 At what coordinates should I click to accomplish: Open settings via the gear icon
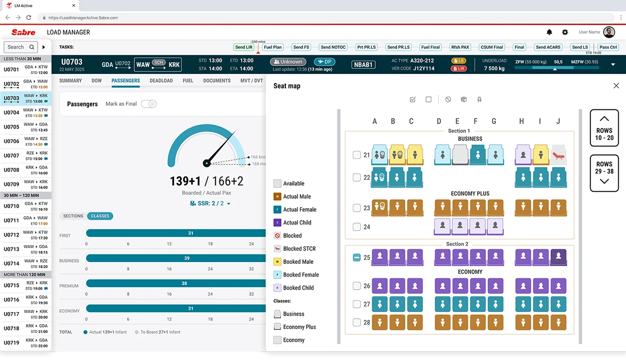point(565,32)
